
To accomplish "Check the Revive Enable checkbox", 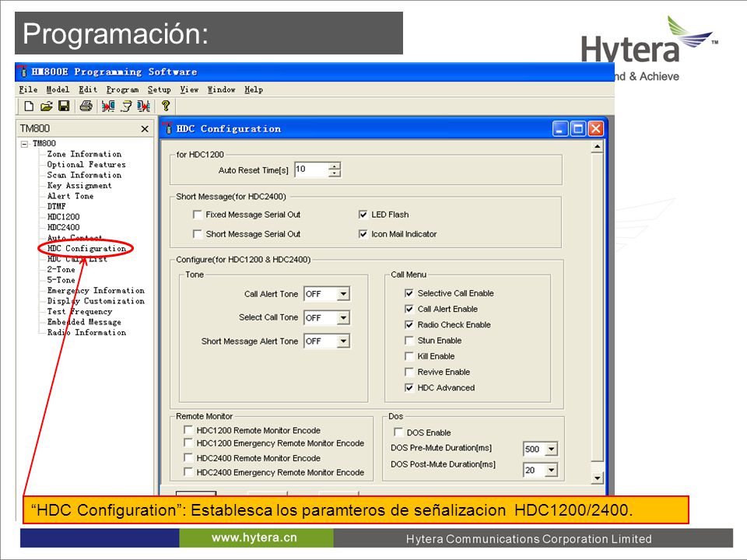I will coord(409,372).
